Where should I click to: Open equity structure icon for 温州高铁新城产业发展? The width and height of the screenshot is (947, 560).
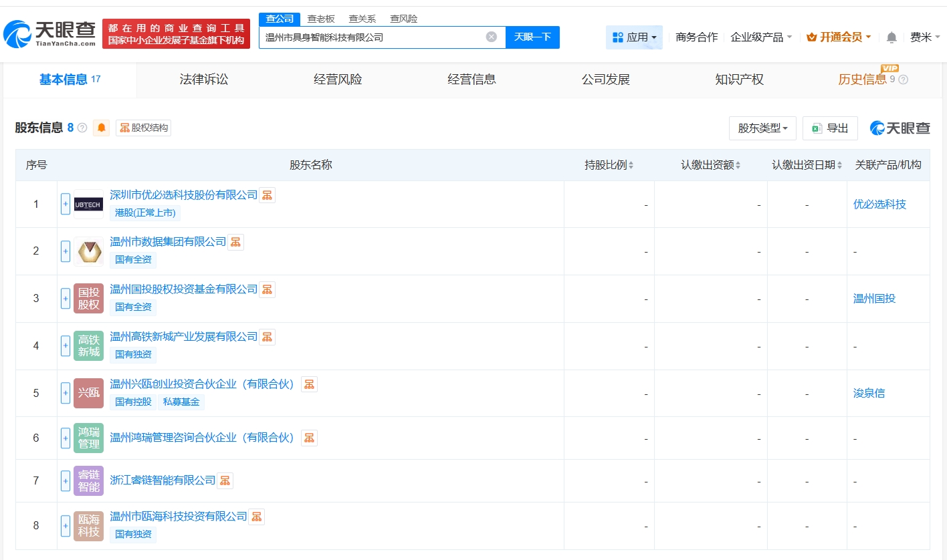coord(268,337)
